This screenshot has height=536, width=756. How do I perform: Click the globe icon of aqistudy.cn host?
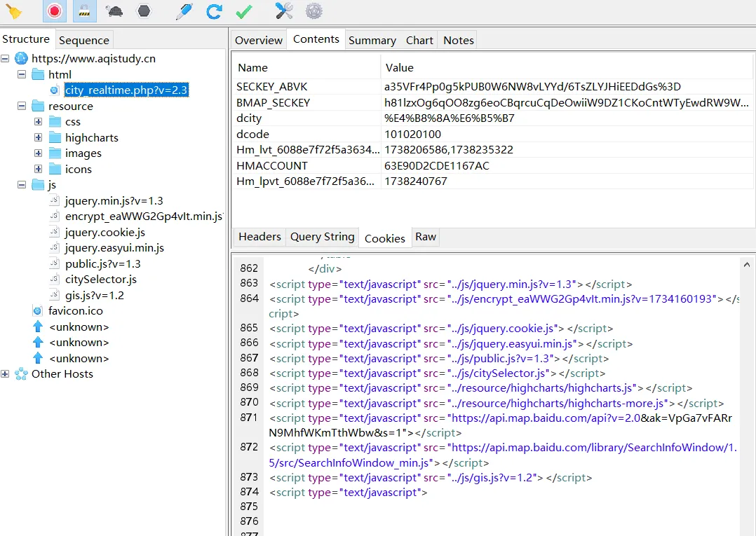click(x=21, y=59)
